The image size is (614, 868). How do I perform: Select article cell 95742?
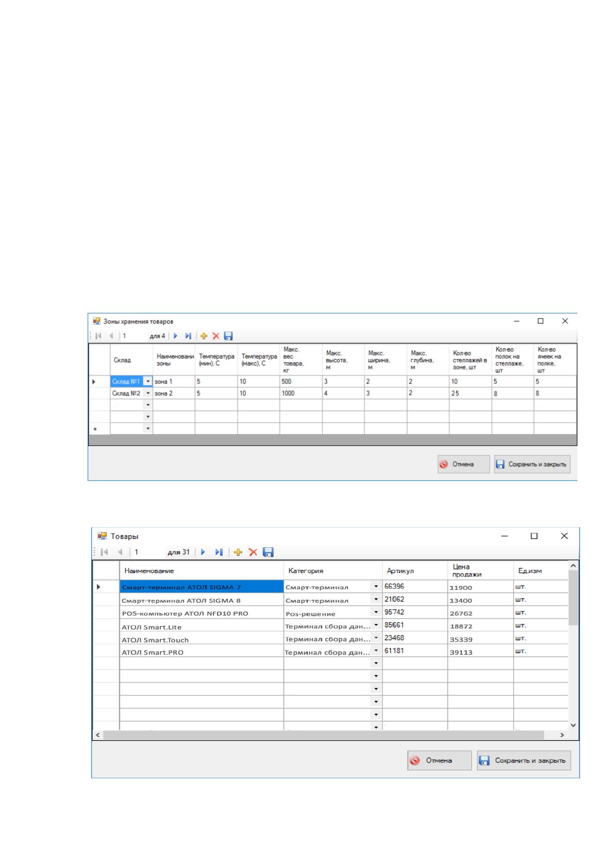point(414,612)
